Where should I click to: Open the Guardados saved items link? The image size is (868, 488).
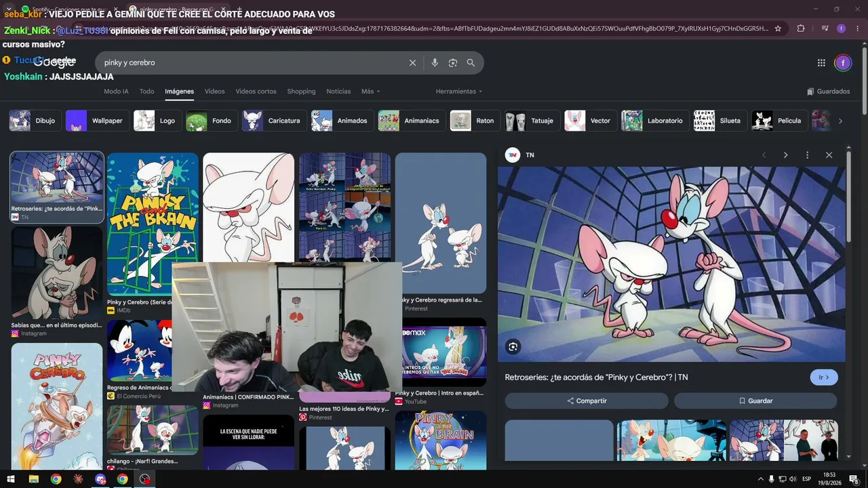pos(828,91)
